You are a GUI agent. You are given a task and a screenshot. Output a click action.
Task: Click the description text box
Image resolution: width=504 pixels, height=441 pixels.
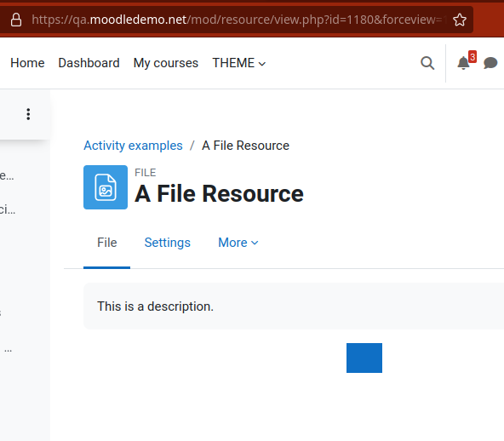(294, 306)
